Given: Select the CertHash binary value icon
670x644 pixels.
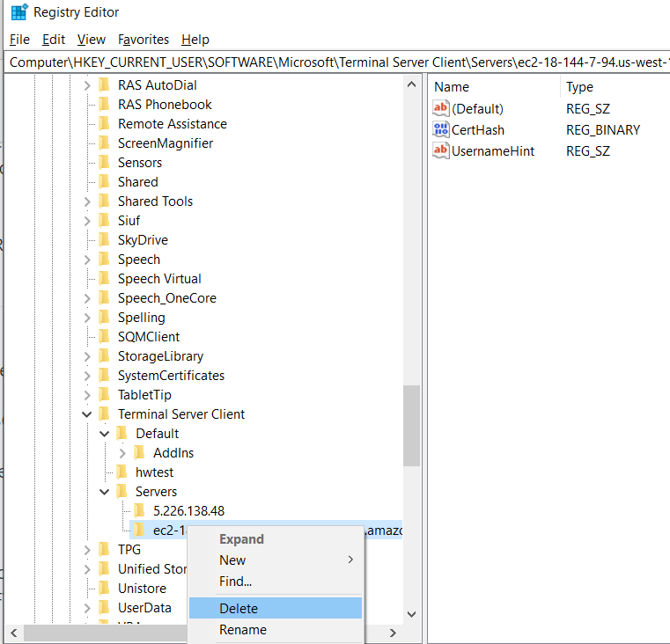Looking at the screenshot, I should (440, 129).
